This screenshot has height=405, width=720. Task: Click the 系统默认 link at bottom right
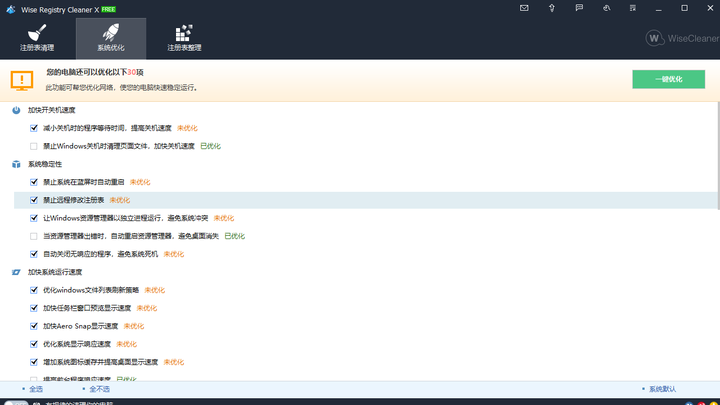click(x=662, y=389)
